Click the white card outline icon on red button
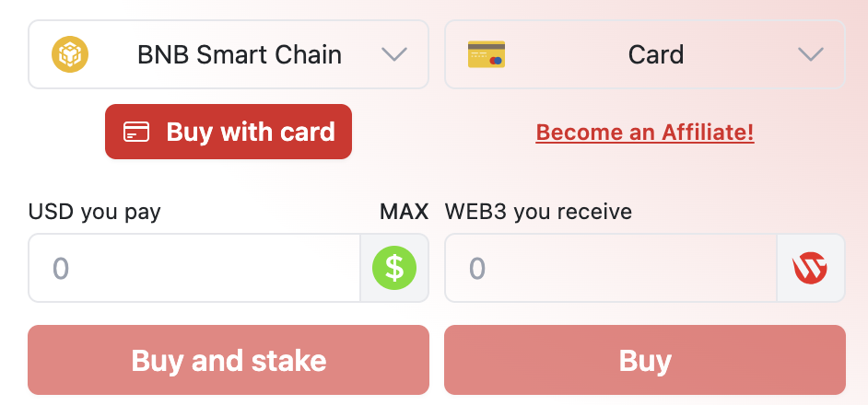This screenshot has height=405, width=868. coord(136,132)
